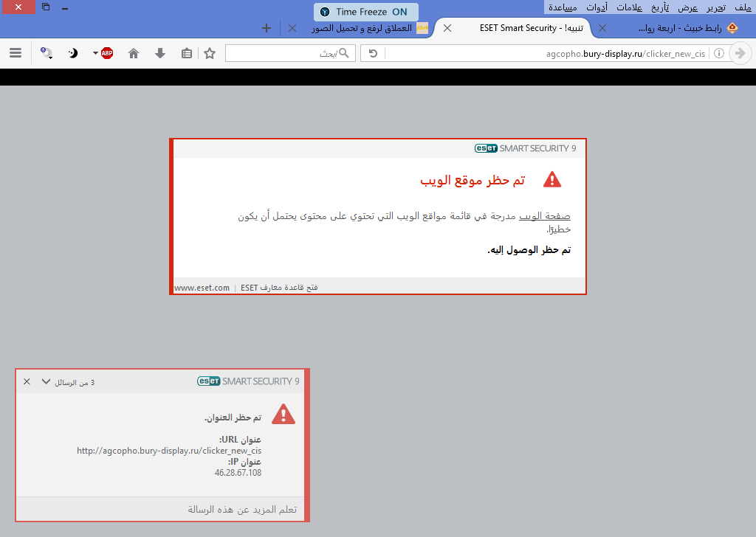Click the تم حظر الوصول إليه text
This screenshot has height=537, width=756.
[x=529, y=250]
